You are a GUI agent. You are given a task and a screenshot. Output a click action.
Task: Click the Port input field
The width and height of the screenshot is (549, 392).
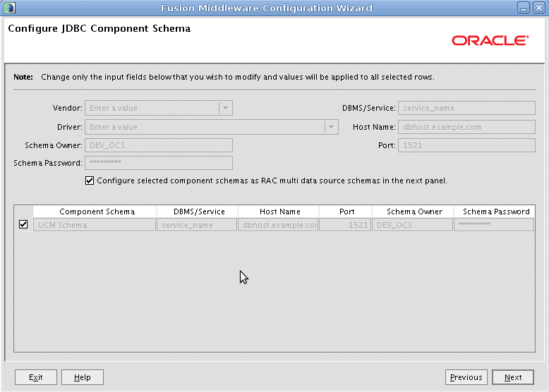tap(466, 145)
